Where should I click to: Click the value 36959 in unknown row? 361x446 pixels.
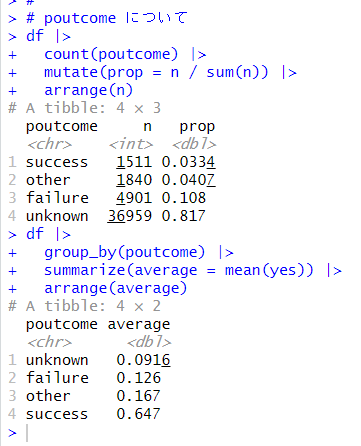pyautogui.click(x=129, y=216)
